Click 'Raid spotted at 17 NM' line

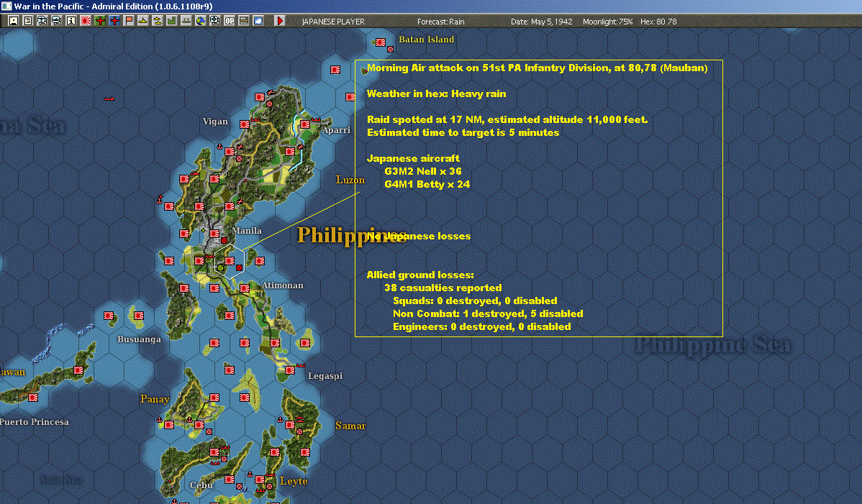[x=507, y=119]
